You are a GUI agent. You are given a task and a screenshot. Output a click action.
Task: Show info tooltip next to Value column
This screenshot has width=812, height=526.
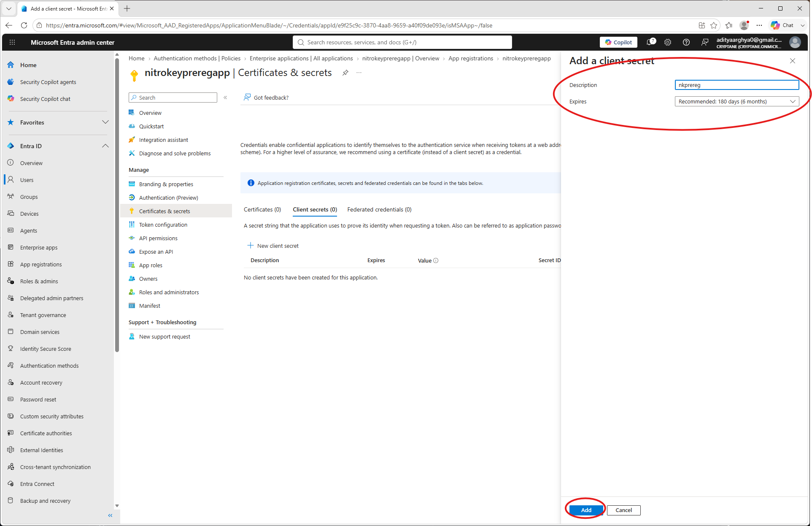point(436,260)
